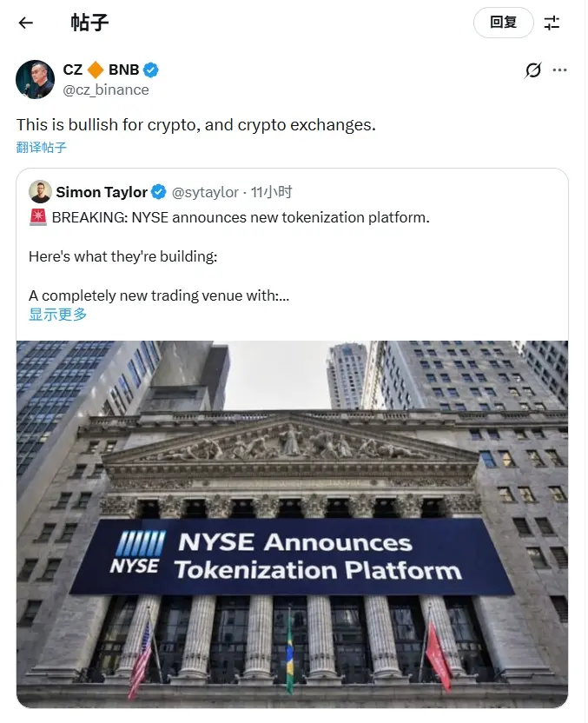Viewport: 588px width, 723px height.
Task: Click the back arrow icon
Action: tap(26, 23)
